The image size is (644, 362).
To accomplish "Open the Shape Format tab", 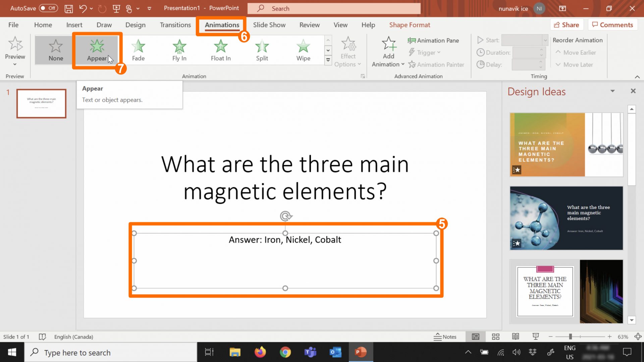I will (410, 24).
